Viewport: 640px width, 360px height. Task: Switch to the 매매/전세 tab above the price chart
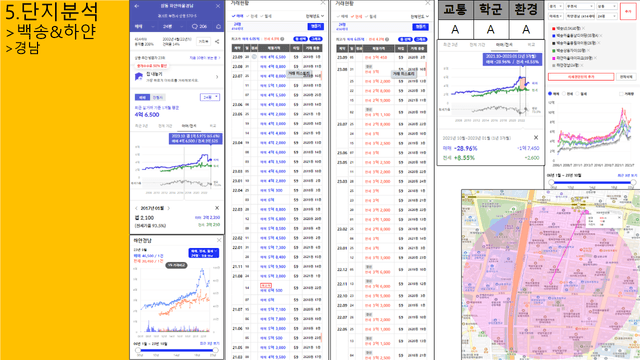(189, 126)
